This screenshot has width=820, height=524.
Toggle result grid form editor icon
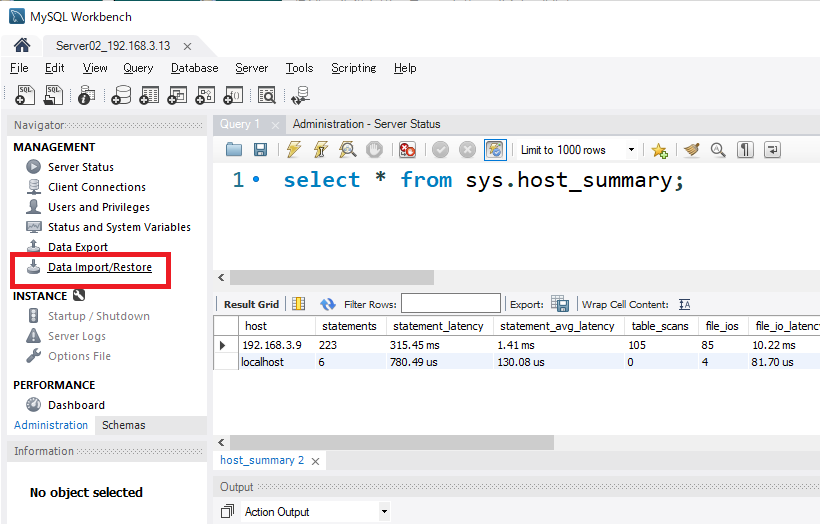(x=299, y=304)
